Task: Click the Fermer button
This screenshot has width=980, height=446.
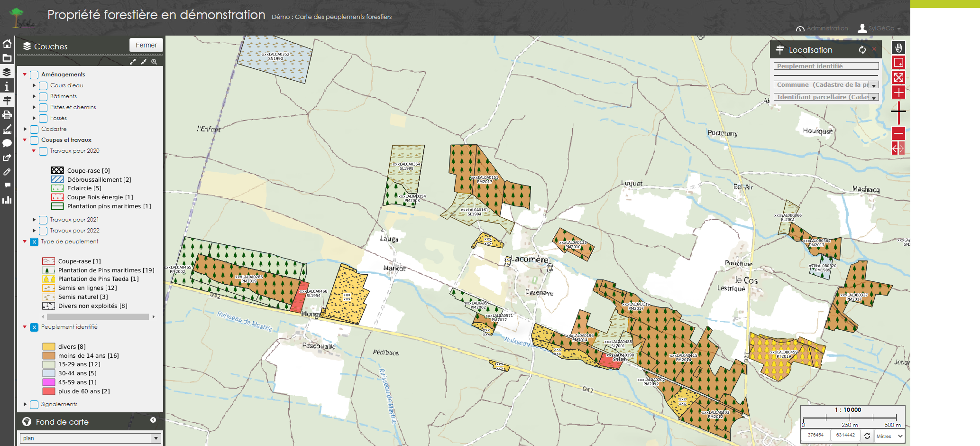Action: tap(146, 45)
